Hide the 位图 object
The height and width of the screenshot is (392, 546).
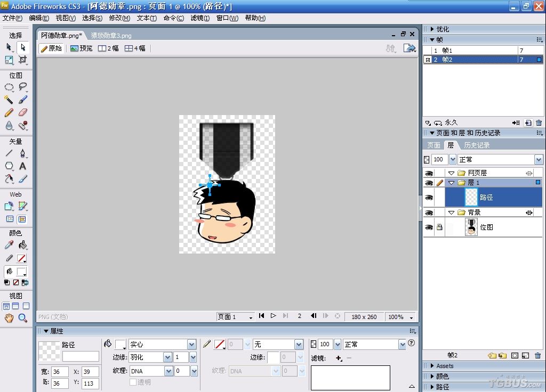pos(429,227)
